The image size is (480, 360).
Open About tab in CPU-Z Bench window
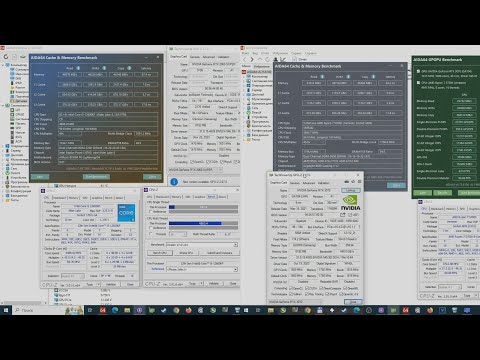click(x=222, y=197)
